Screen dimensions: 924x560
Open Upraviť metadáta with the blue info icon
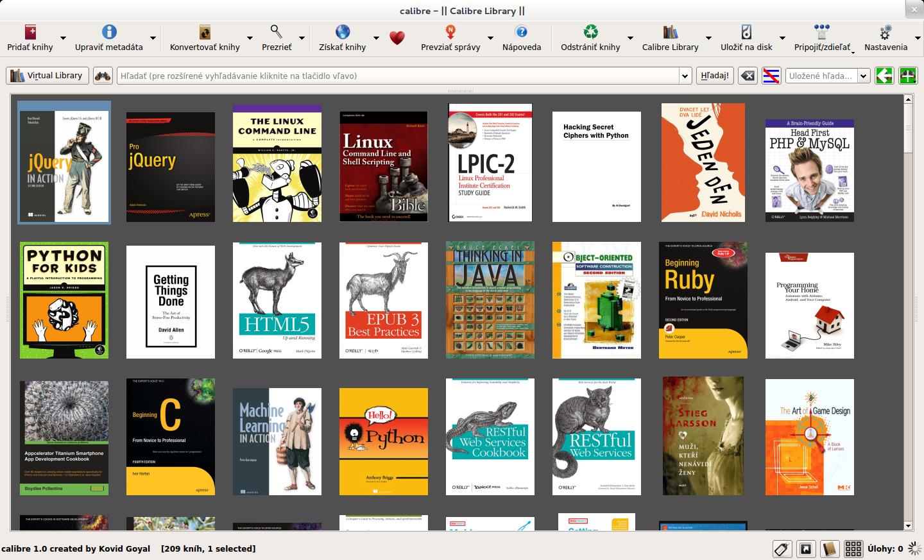click(109, 32)
